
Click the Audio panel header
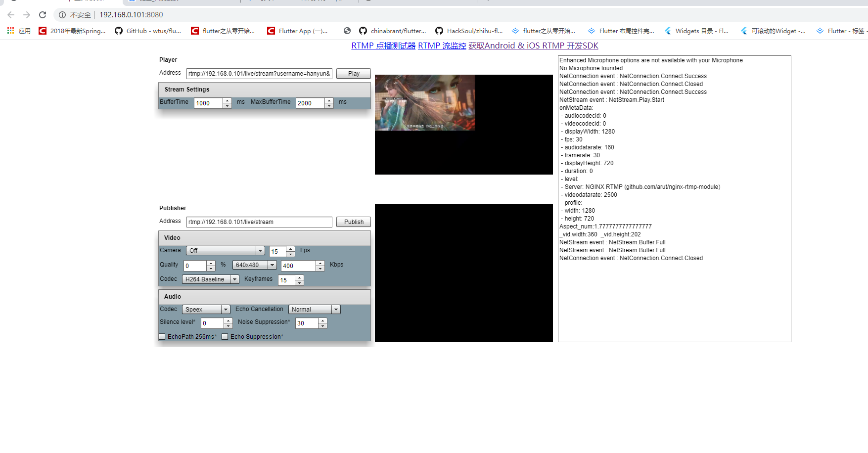[x=265, y=297]
